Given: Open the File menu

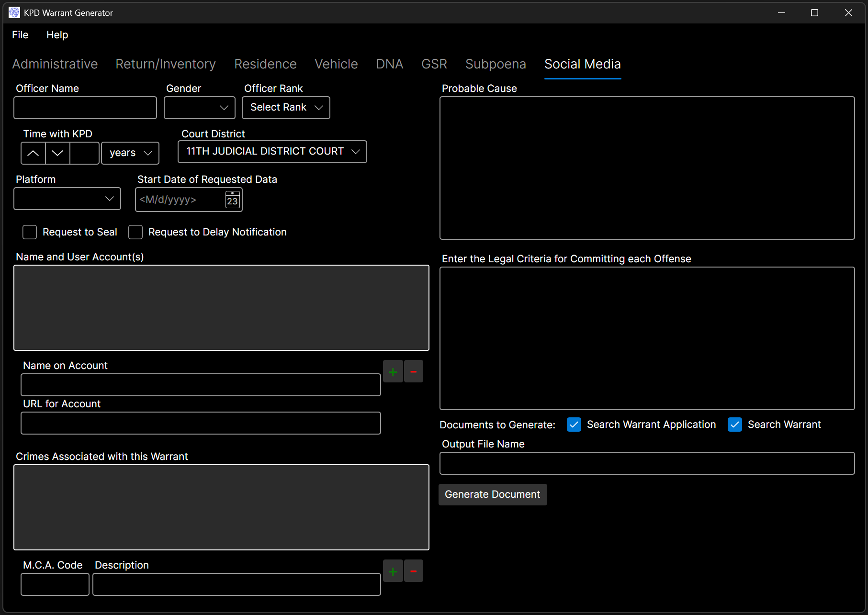Looking at the screenshot, I should (x=20, y=34).
